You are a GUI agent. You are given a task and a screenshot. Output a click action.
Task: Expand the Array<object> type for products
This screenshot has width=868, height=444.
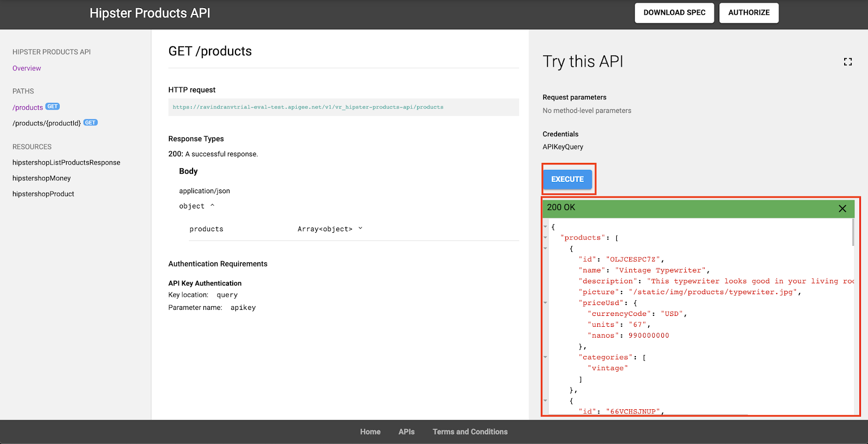[360, 229]
